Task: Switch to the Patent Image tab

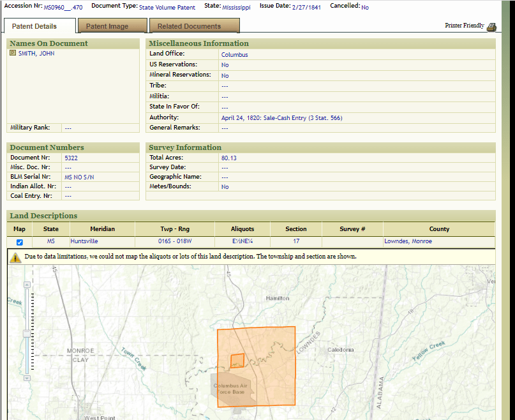Action: pyautogui.click(x=107, y=26)
